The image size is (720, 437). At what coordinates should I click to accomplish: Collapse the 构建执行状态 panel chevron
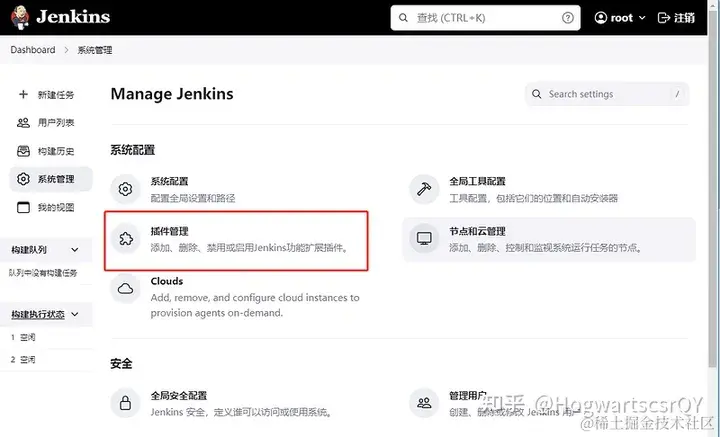(x=75, y=314)
